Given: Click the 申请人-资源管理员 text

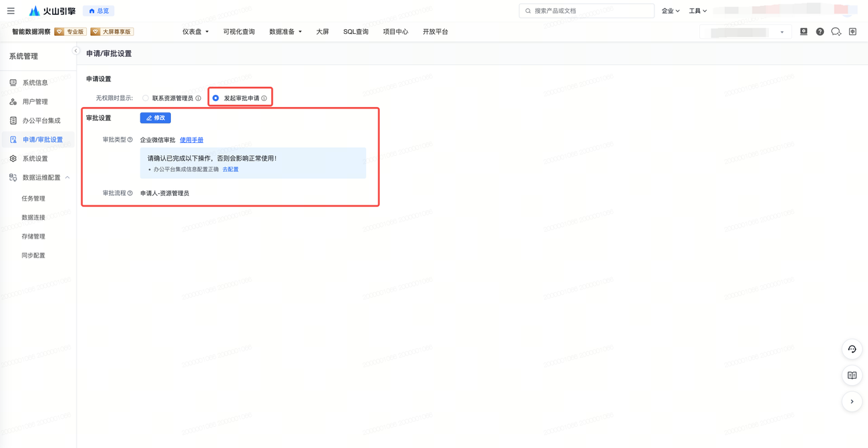Looking at the screenshot, I should pyautogui.click(x=165, y=193).
